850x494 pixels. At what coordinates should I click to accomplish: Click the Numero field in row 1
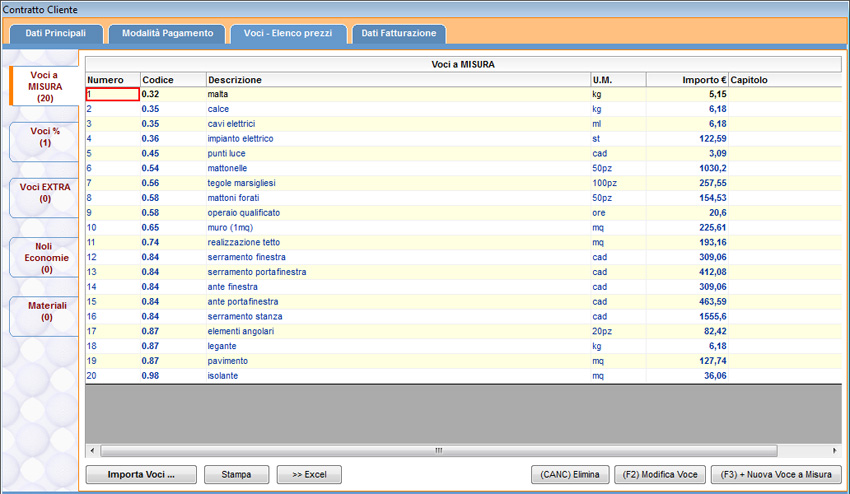tap(112, 94)
